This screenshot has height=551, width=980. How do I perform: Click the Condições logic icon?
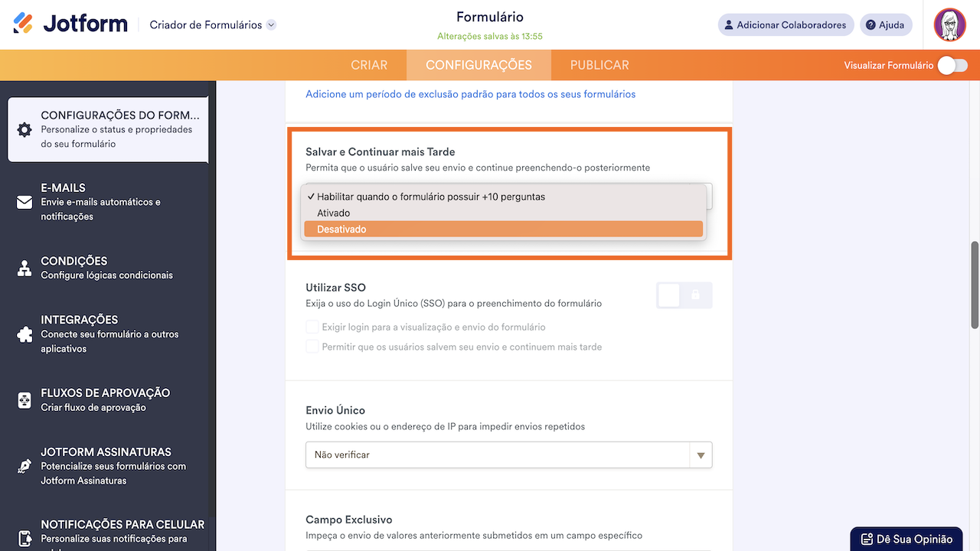[x=24, y=268]
